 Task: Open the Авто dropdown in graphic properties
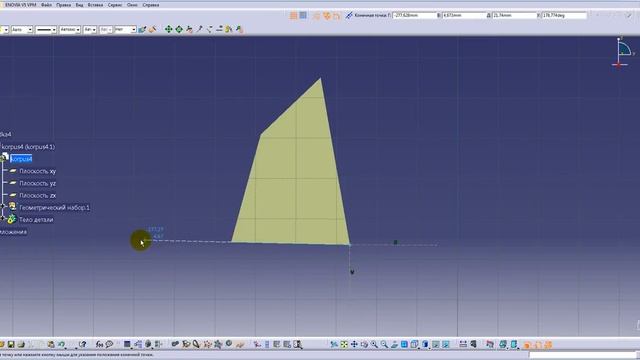tap(22, 29)
